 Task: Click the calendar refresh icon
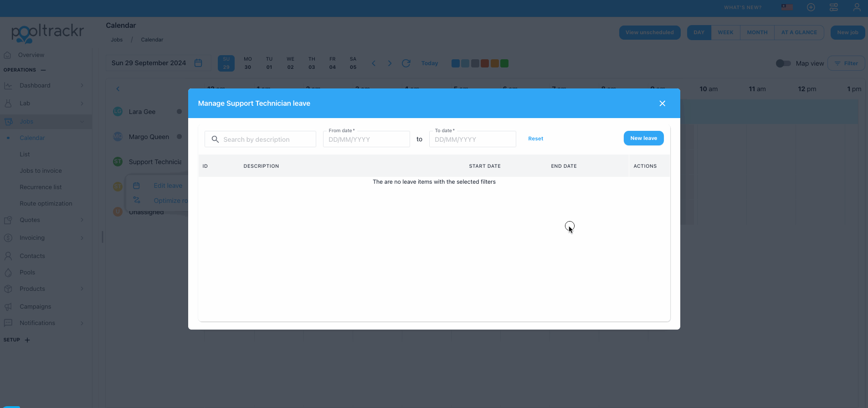click(x=406, y=63)
